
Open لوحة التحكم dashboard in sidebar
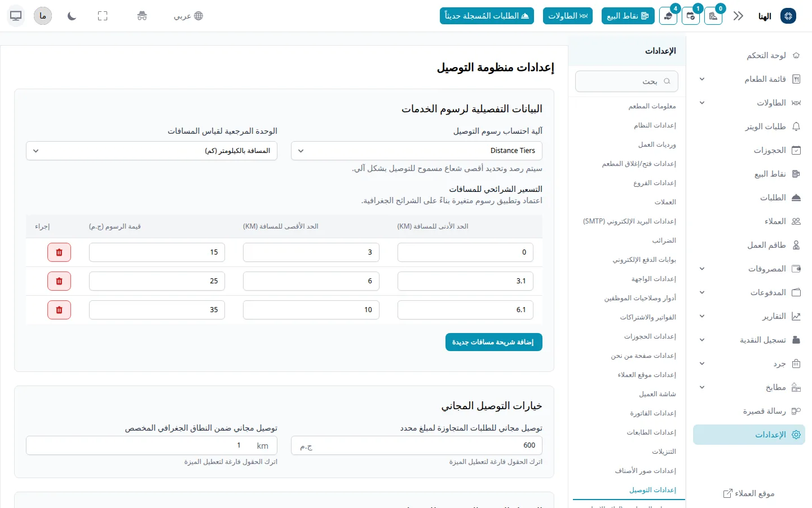pos(749,55)
